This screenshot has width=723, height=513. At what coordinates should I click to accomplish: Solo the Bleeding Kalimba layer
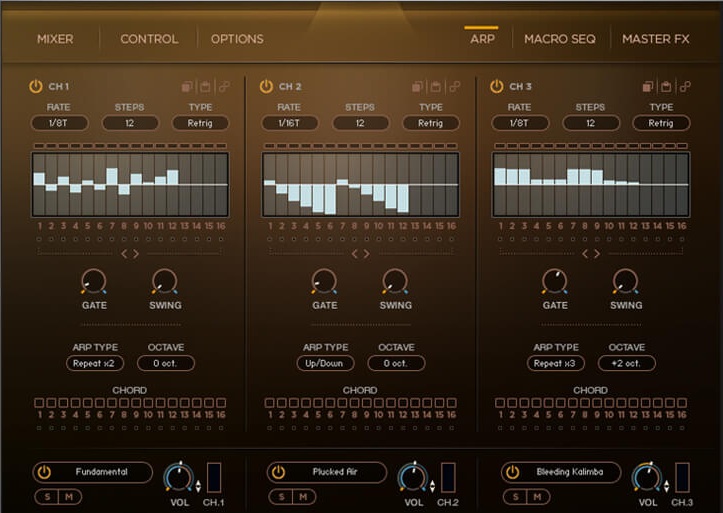click(x=515, y=497)
